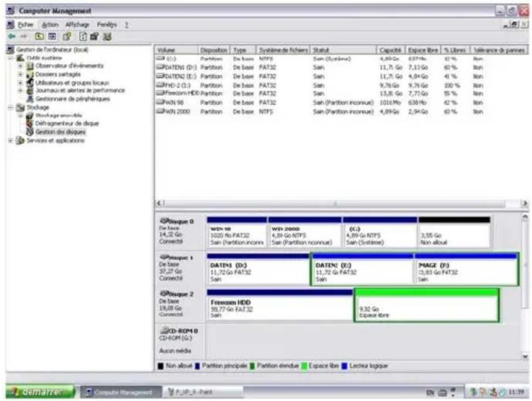Expand Journaux et alertes de performance node
This screenshot has width=532, height=401.
coord(20,91)
